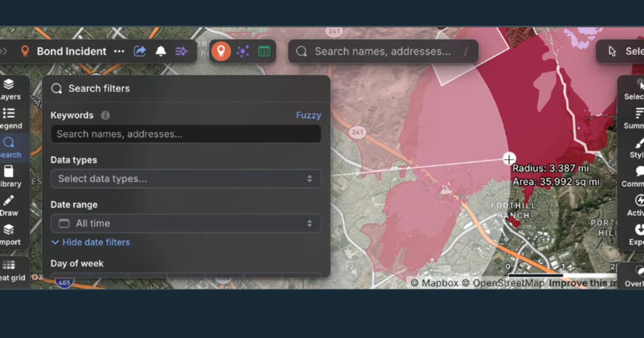Click the OpenStreetMap attribution link
This screenshot has width=644, height=338.
(502, 283)
